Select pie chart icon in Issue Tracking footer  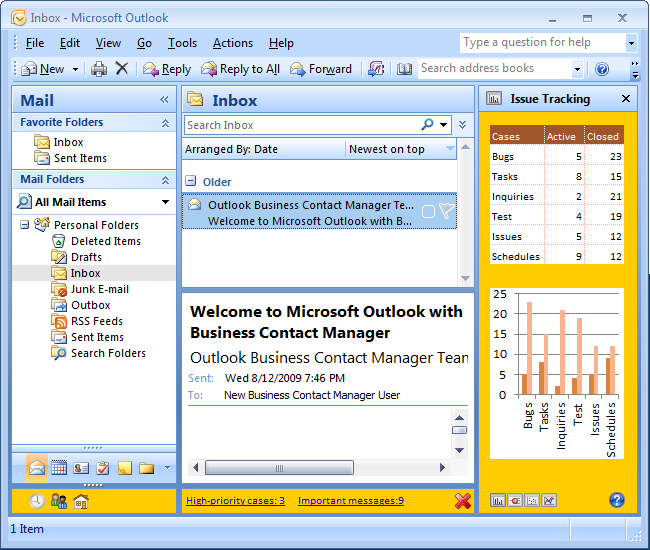pos(515,501)
